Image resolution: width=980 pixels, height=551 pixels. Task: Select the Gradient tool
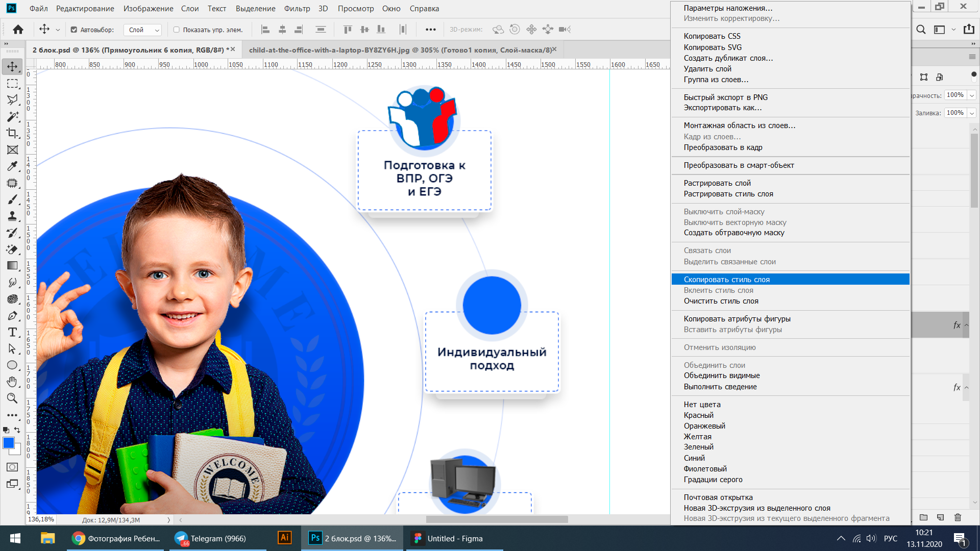[x=12, y=266]
